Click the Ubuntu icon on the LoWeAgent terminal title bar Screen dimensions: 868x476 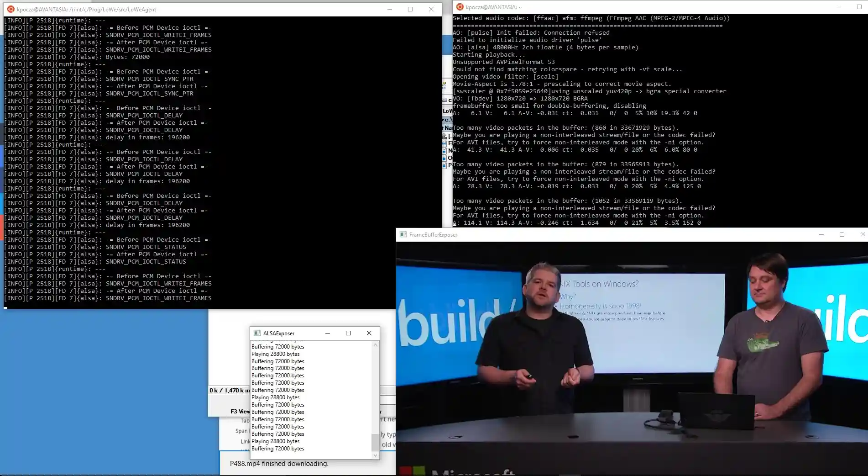click(x=10, y=9)
